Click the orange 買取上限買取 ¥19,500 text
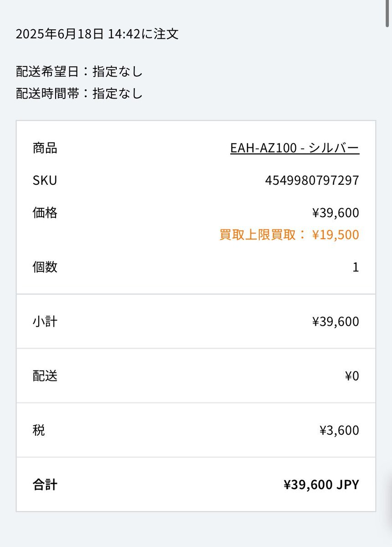Image resolution: width=392 pixels, height=547 pixels. click(289, 234)
